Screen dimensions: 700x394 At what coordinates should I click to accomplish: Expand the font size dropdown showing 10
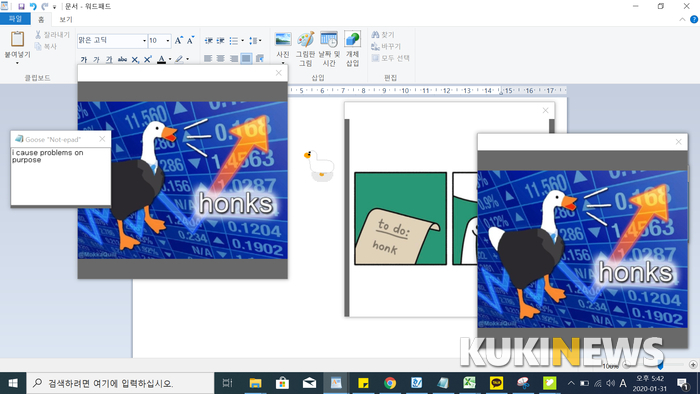click(168, 41)
